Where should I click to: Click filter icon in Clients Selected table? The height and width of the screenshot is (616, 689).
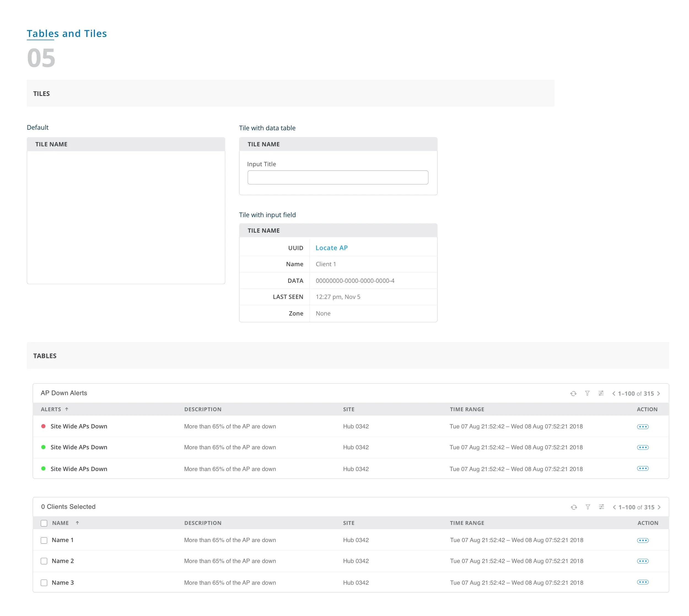pyautogui.click(x=588, y=507)
